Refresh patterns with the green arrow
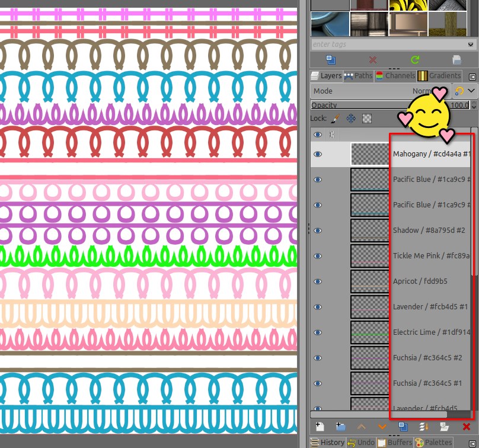This screenshot has height=448, width=479. click(415, 59)
